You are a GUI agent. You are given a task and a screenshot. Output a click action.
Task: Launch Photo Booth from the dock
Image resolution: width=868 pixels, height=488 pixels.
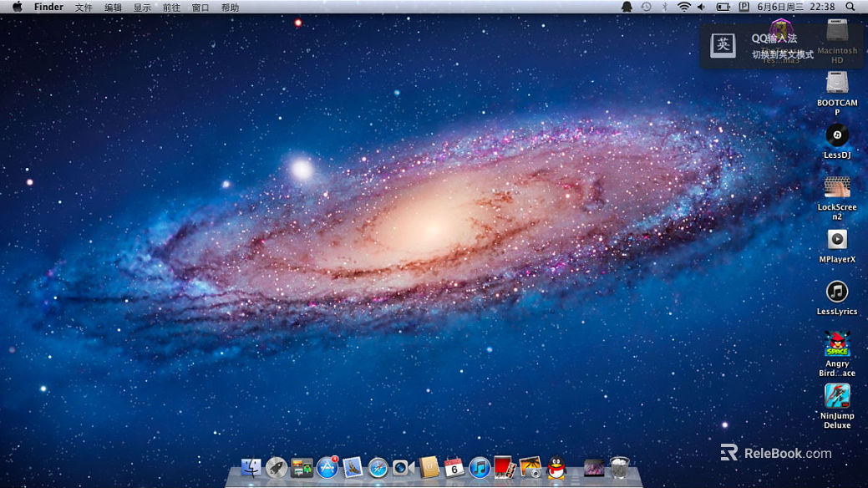click(x=504, y=468)
